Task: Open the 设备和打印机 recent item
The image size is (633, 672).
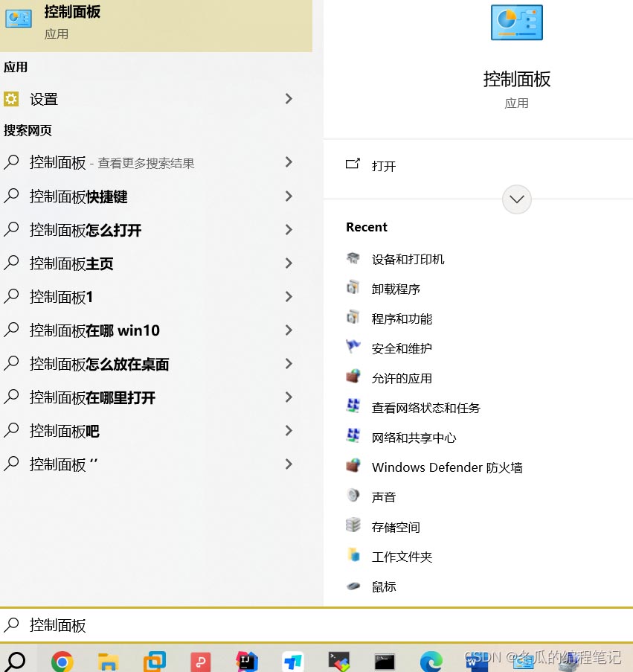Action: point(408,259)
